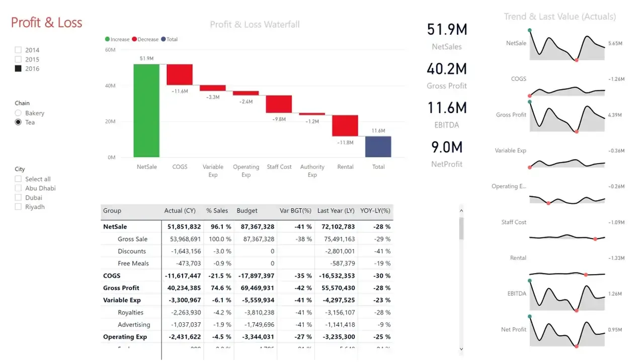This screenshot has height=362, width=644.
Task: Click red marker on Staff Cost sparkline
Action: click(595, 239)
